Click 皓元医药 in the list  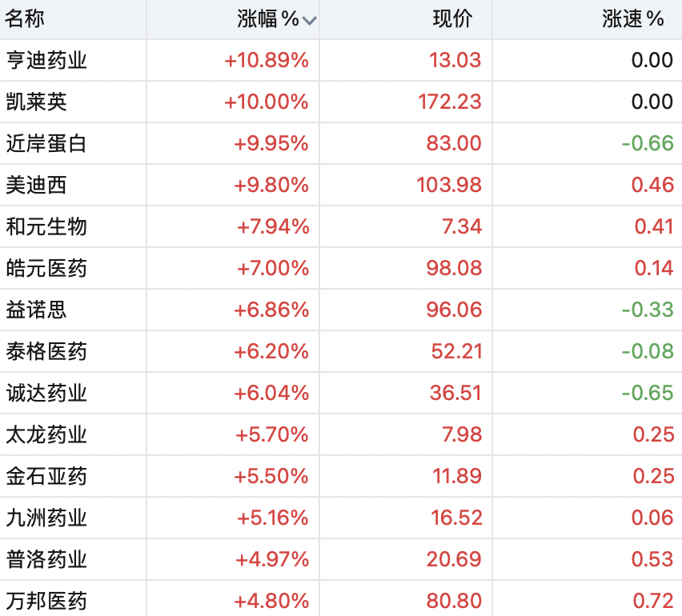[x=46, y=268]
